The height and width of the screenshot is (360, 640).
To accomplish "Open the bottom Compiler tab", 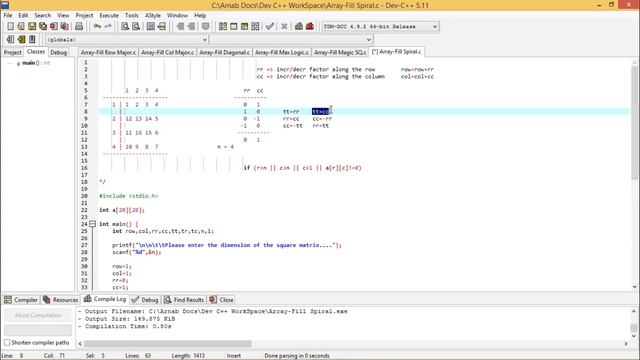I will coord(21,300).
